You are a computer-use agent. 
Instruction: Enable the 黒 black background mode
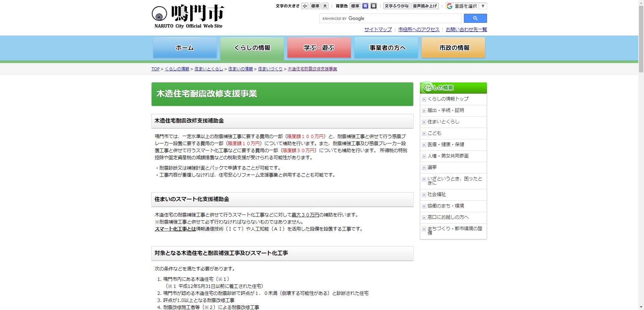point(373,6)
